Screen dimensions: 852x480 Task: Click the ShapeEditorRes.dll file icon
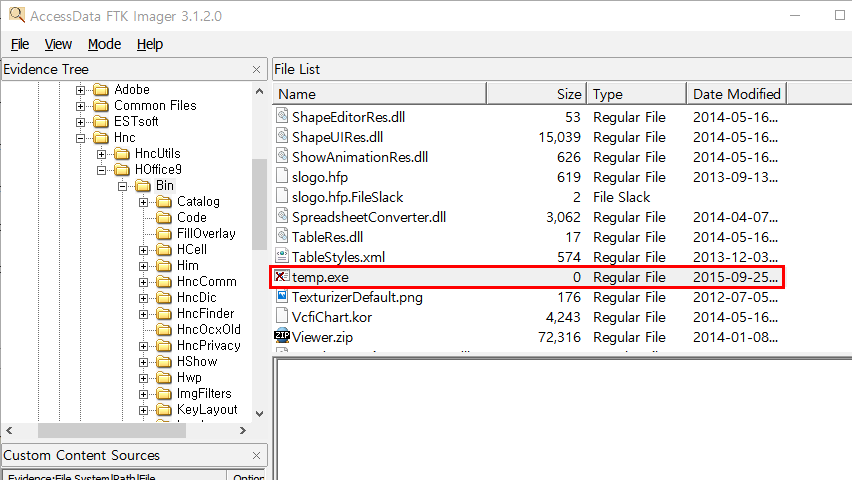(x=282, y=116)
